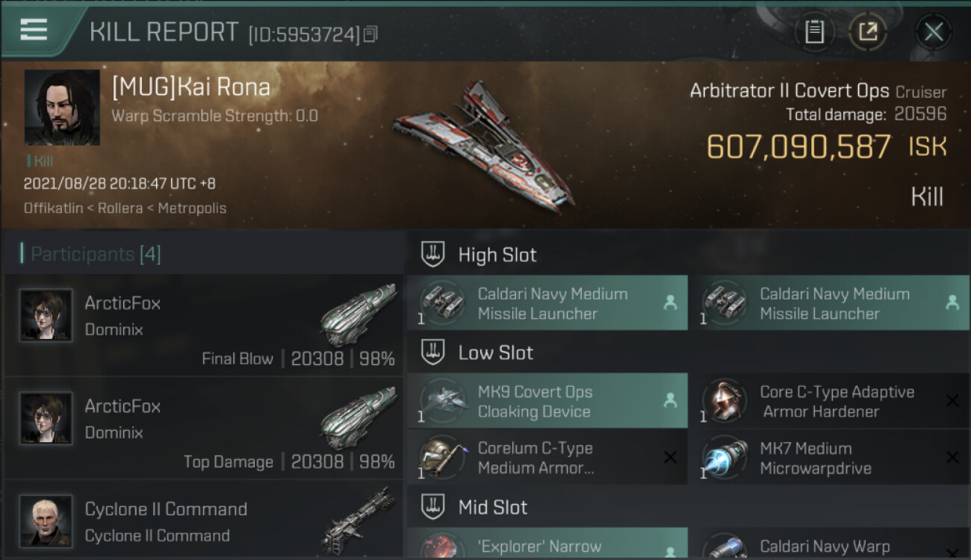Select Corelum C-Type Medium Armor module
Image resolution: width=971 pixels, height=560 pixels.
[547, 458]
